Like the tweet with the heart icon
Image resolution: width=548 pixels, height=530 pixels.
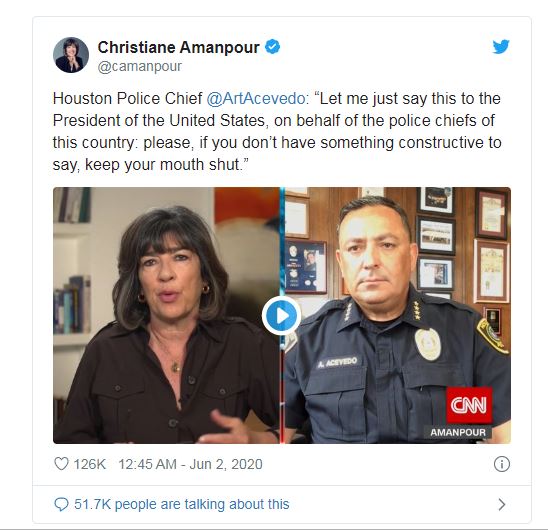[62, 464]
